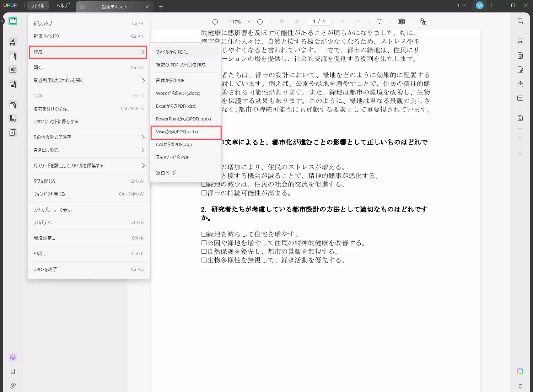The width and height of the screenshot is (533, 392).
Task: Choose VisioからのPDF(.vsdx)
Action: tap(186, 132)
